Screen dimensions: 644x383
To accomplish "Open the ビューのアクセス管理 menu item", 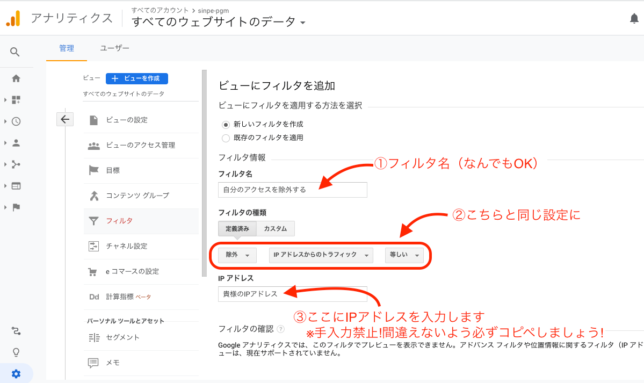I will [141, 145].
